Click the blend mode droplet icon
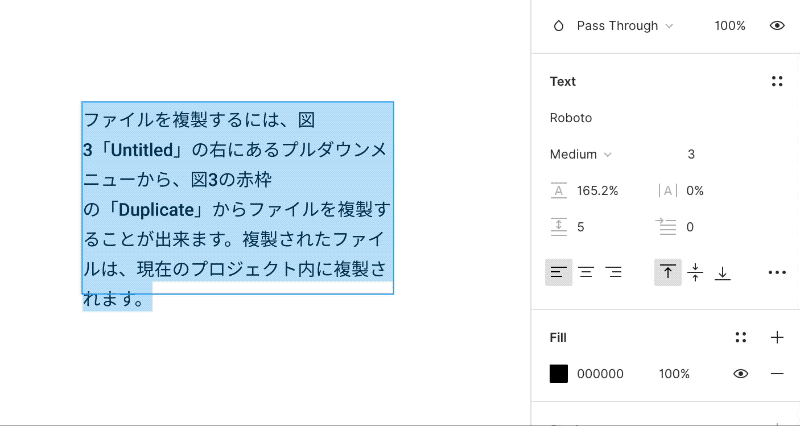This screenshot has width=800, height=426. point(559,26)
